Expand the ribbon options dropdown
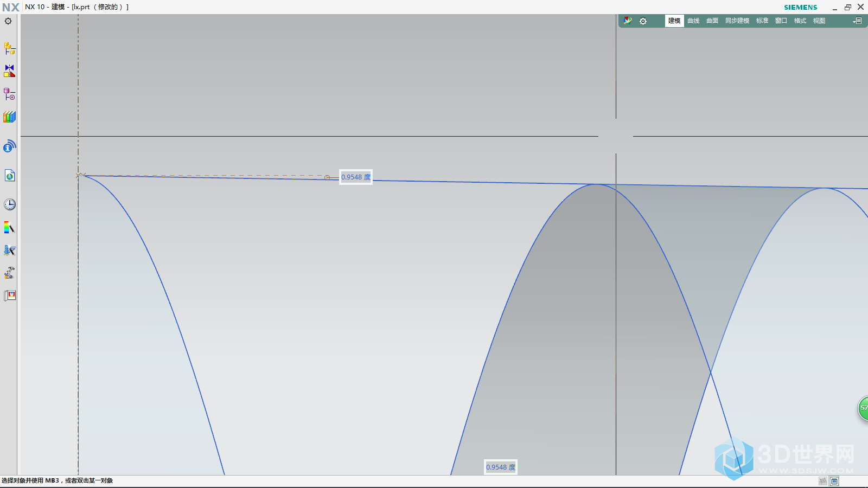 coord(857,21)
